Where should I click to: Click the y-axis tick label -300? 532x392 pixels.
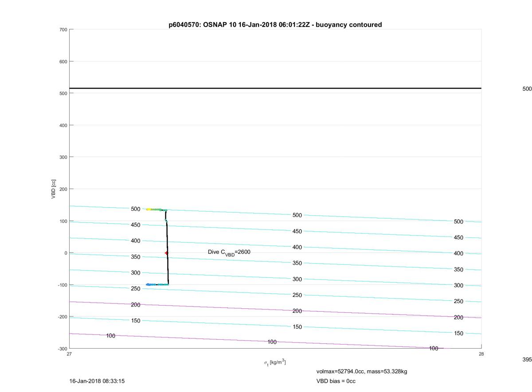[63, 349]
